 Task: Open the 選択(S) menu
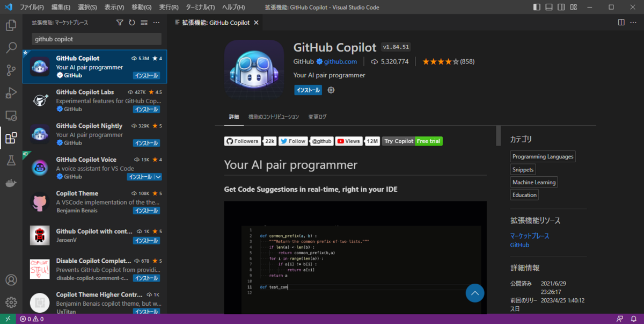tap(87, 7)
